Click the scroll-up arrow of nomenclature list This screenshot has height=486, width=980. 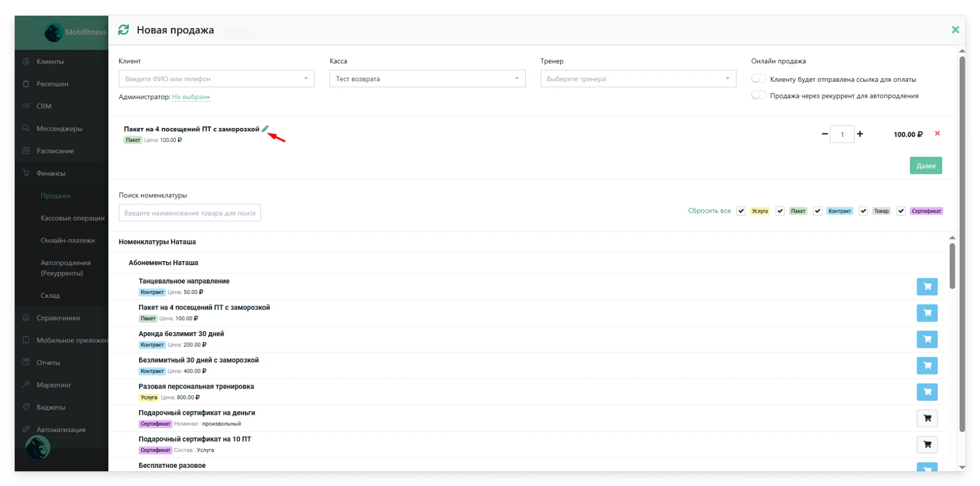click(x=952, y=238)
